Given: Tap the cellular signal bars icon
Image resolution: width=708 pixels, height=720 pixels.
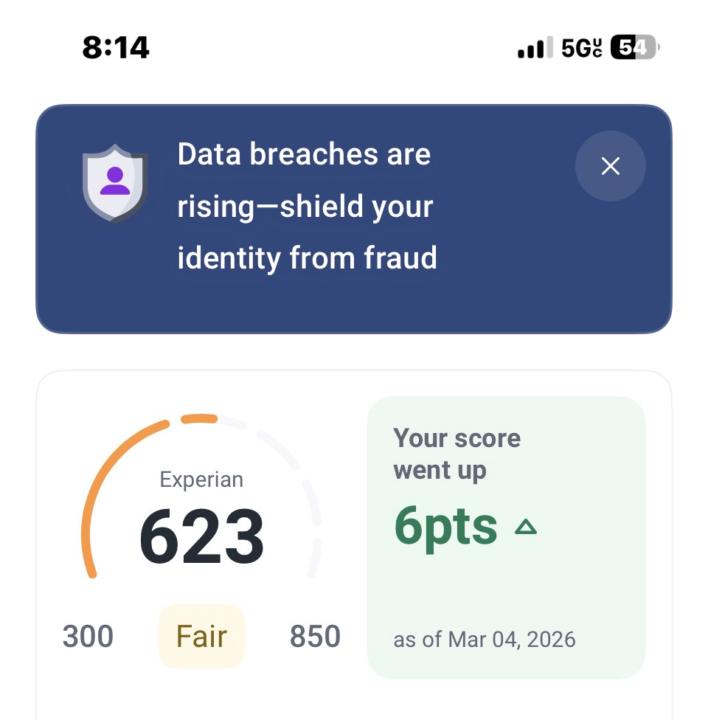Looking at the screenshot, I should click(x=534, y=48).
